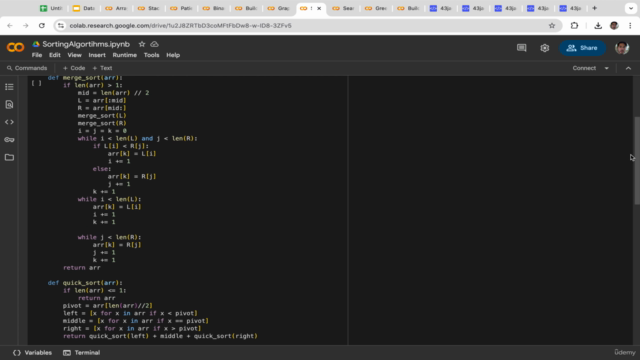Switch to the first 43ja tab
This screenshot has width=640, height=360.
point(441,8)
